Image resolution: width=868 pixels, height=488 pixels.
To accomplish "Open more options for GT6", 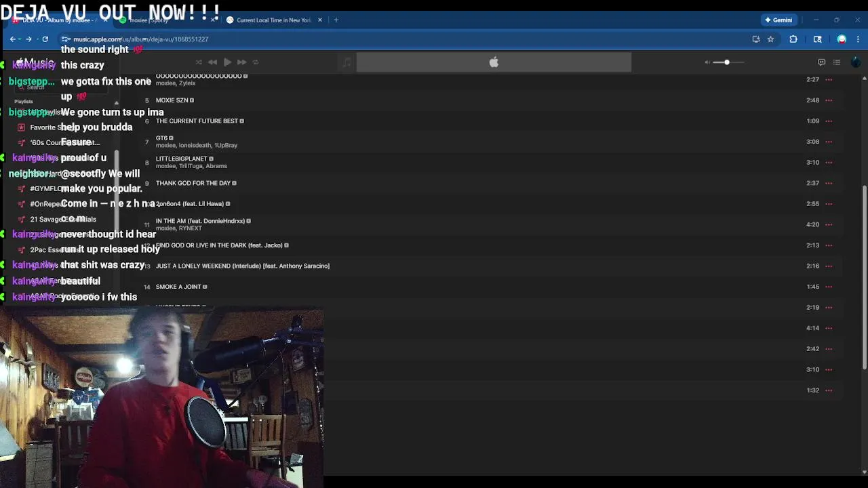I will coord(829,142).
